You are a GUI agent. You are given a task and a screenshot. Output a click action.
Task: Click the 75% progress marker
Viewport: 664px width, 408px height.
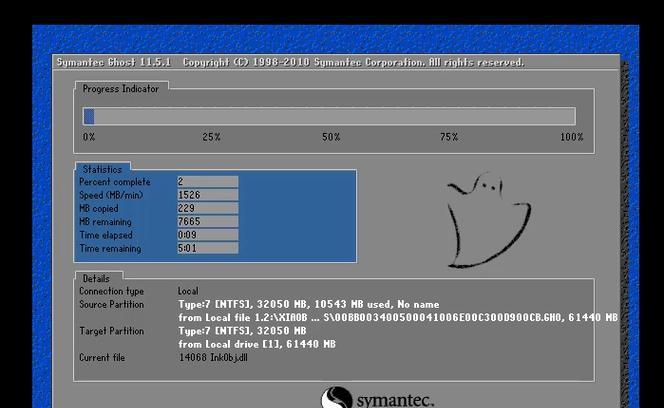[449, 137]
